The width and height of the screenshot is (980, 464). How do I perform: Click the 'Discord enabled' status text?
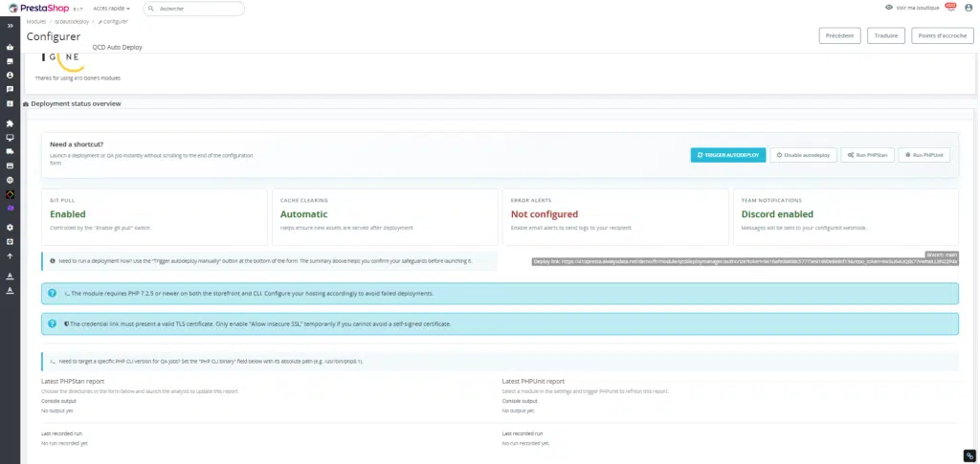777,214
